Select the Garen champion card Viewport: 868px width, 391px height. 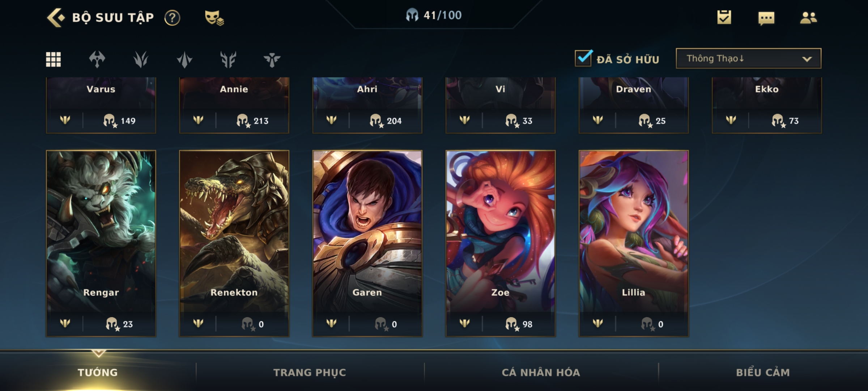coord(367,243)
